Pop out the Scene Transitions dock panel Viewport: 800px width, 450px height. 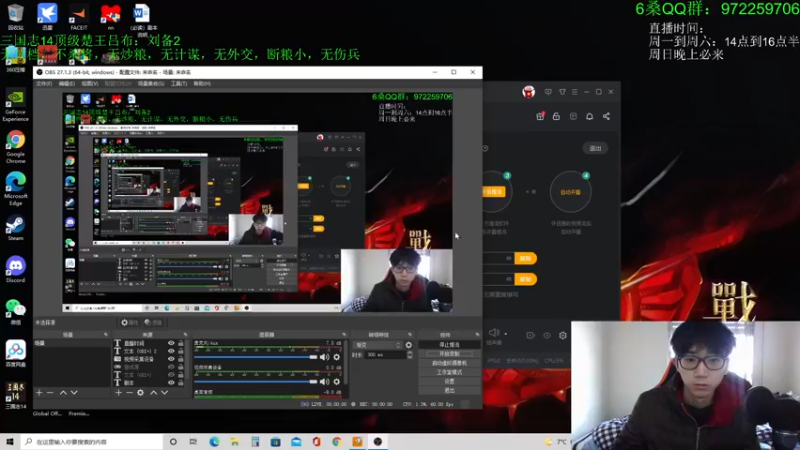tap(410, 335)
